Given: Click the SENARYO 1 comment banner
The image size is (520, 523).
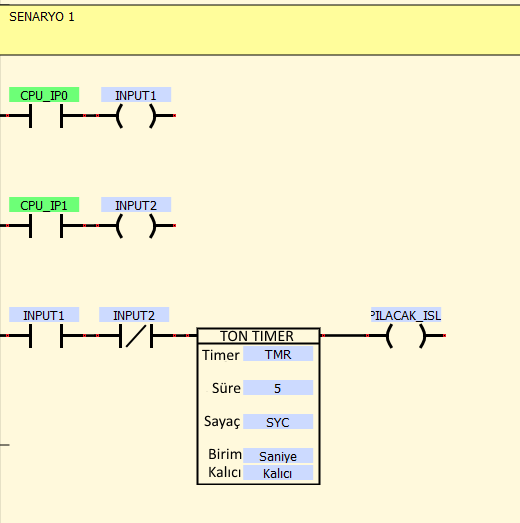Looking at the screenshot, I should [260, 30].
